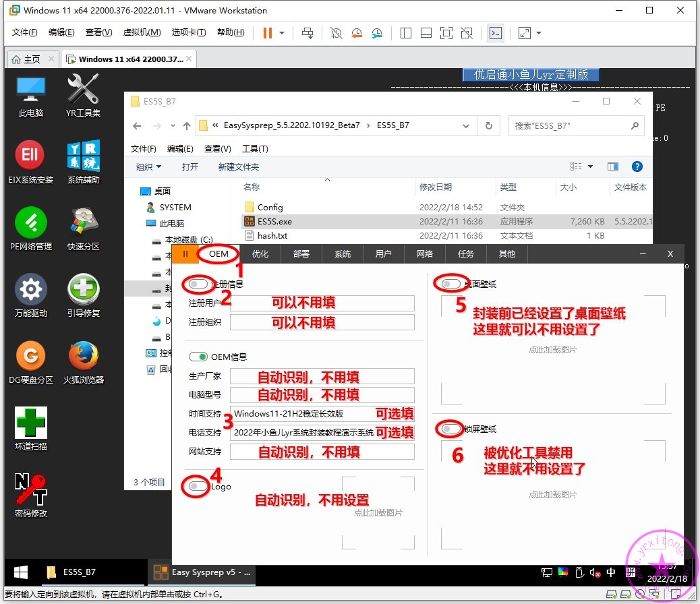Open VMware 虚拟机(M) menu
Image resolution: width=700 pixels, height=604 pixels.
(x=142, y=32)
